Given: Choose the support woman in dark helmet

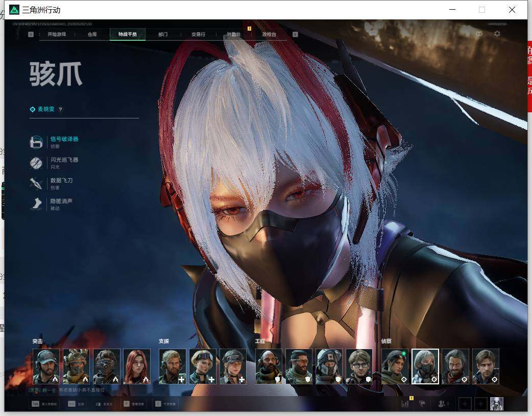Looking at the screenshot, I should (233, 366).
